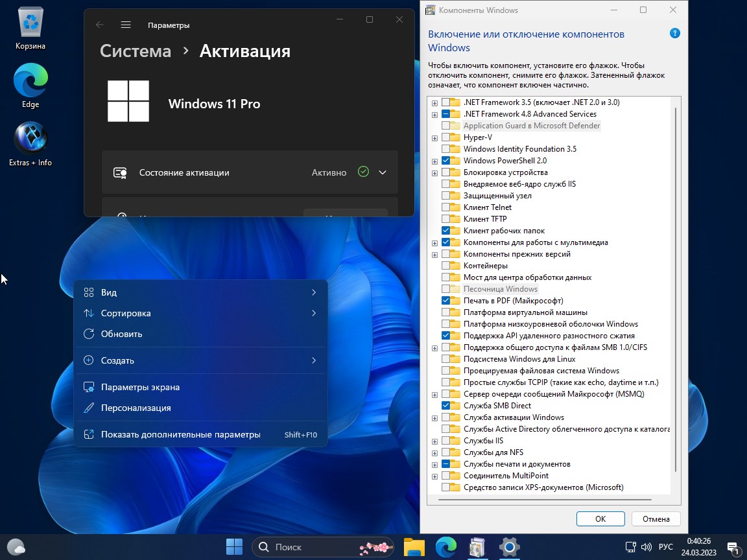The width and height of the screenshot is (747, 560).
Task: Expand Поддержка общего доступа SMB 1.0/CIFS
Action: pyautogui.click(x=434, y=348)
